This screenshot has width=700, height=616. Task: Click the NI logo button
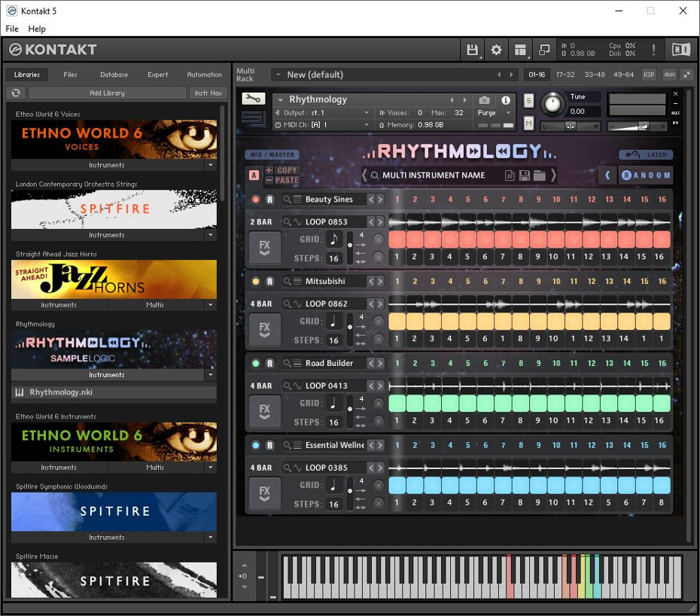click(681, 50)
